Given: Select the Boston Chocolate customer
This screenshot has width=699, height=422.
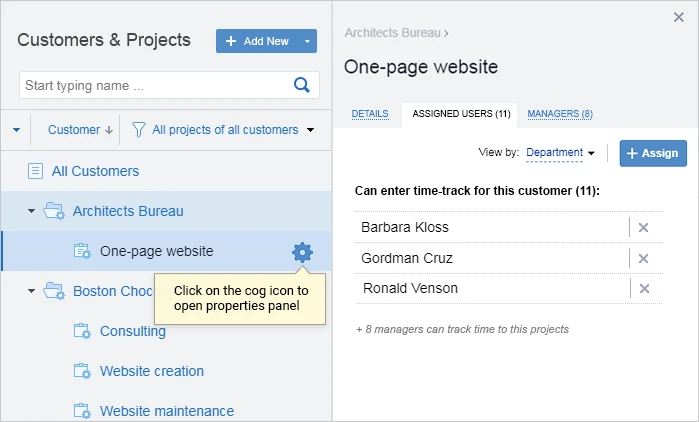Looking at the screenshot, I should [x=113, y=291].
